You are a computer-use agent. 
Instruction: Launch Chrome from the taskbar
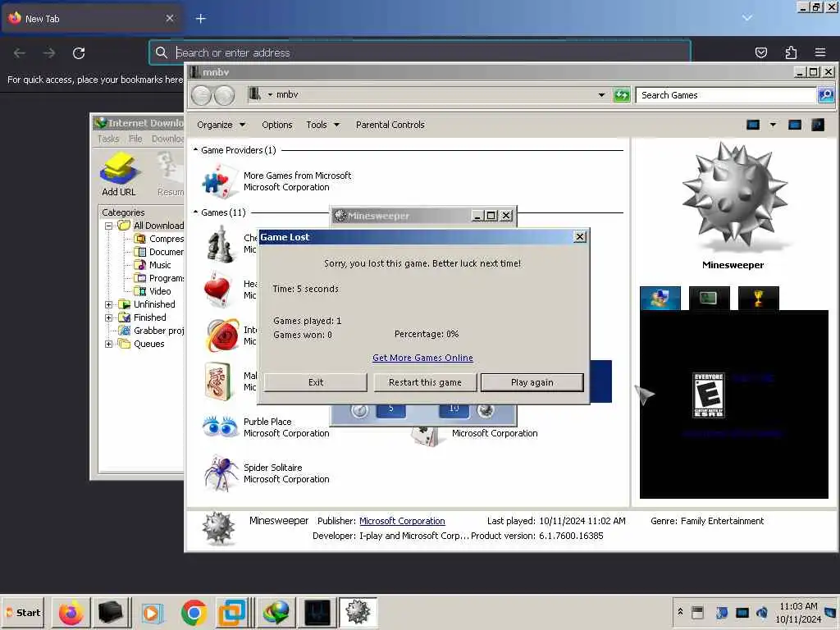tap(194, 612)
